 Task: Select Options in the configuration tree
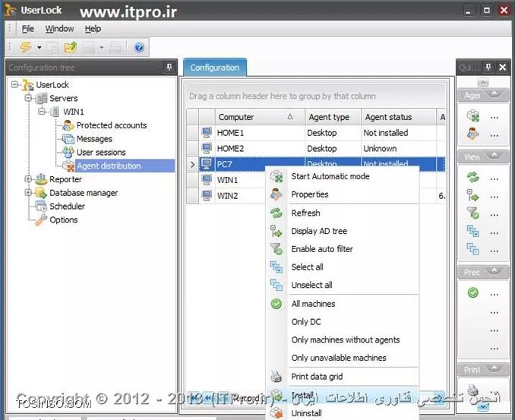coord(64,219)
